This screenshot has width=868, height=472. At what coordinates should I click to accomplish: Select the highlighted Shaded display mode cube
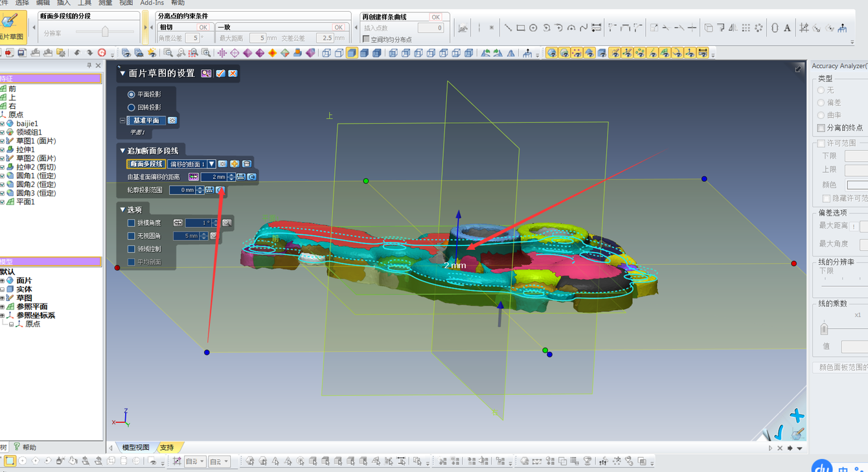352,53
